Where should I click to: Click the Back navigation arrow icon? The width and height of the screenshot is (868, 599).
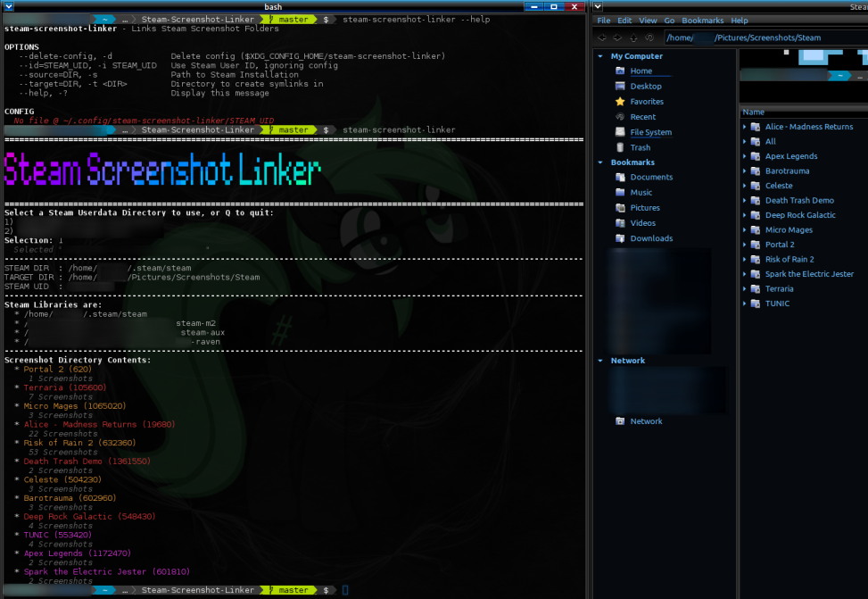[602, 37]
